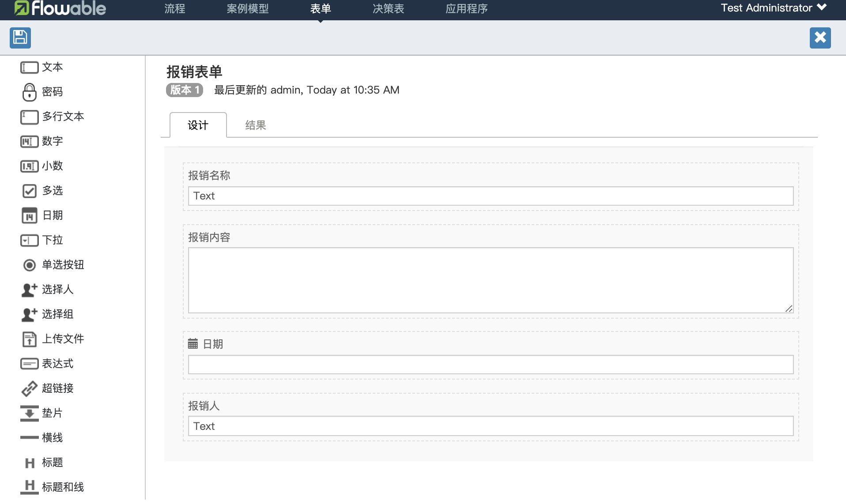Pick the 表达式 expression component

pos(58,364)
